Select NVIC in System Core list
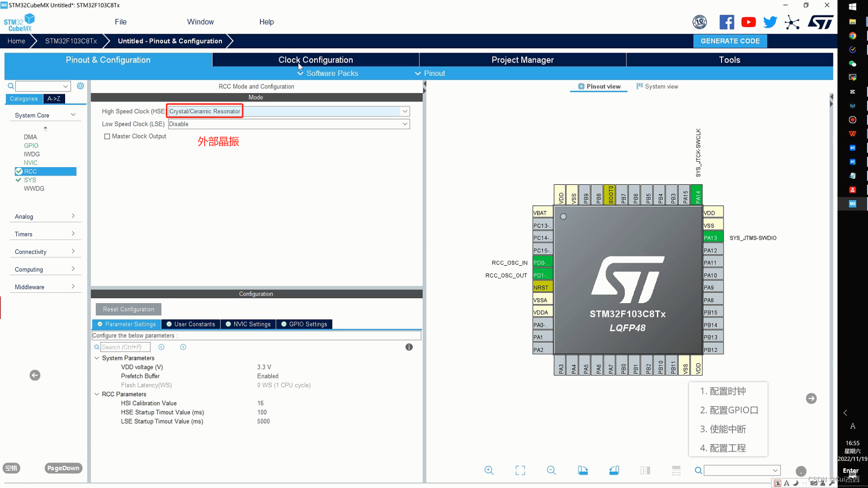The height and width of the screenshot is (488, 868). (x=31, y=163)
